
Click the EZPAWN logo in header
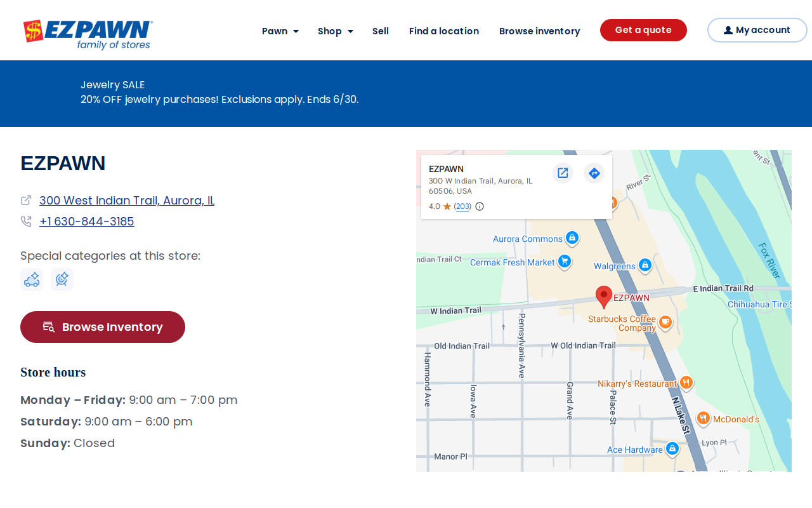88,34
